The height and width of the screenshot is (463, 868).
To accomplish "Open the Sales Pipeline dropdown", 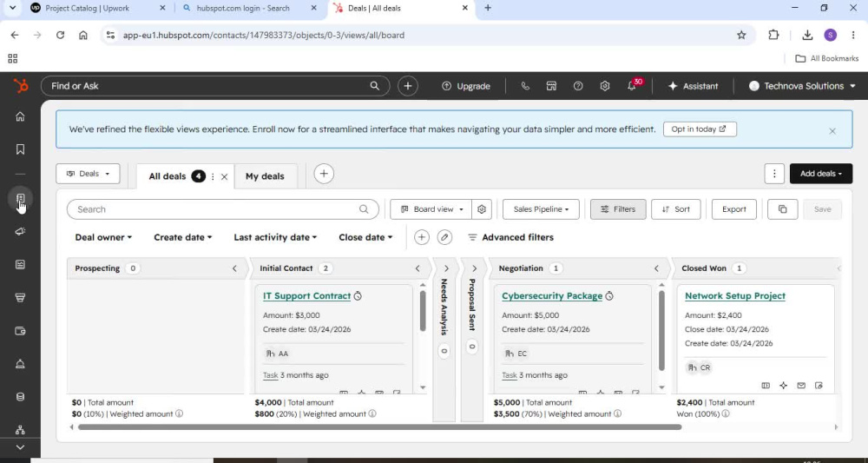I will [541, 209].
